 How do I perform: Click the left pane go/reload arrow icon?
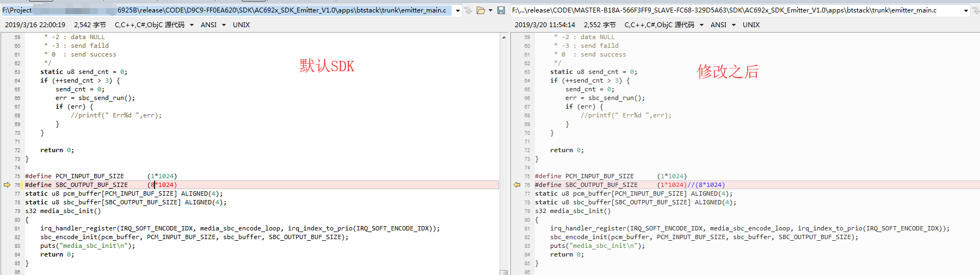pos(469,10)
